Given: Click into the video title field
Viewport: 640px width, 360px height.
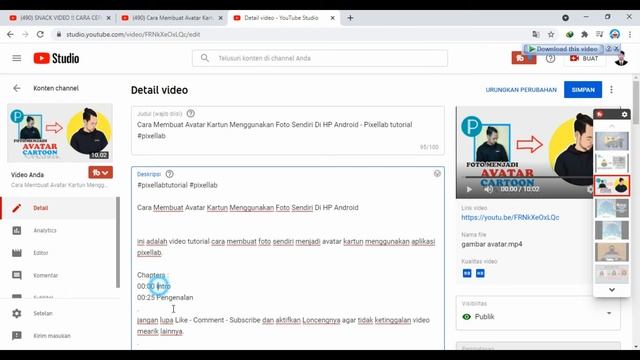Looking at the screenshot, I should point(287,131).
